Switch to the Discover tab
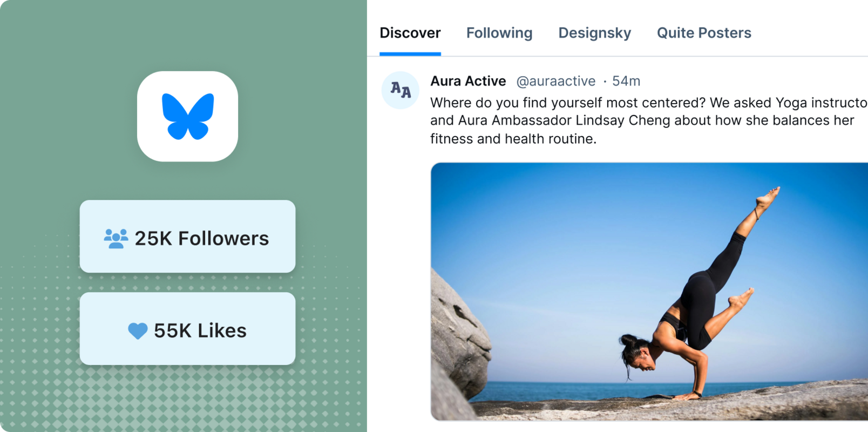Image resolution: width=868 pixels, height=432 pixels. tap(410, 33)
